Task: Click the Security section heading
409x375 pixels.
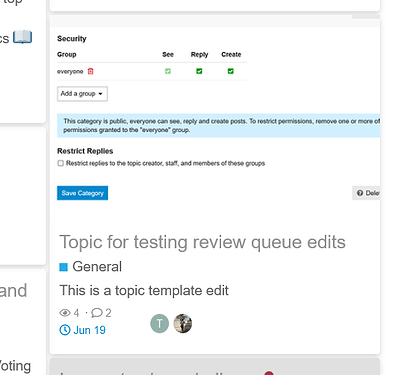Action: [72, 39]
